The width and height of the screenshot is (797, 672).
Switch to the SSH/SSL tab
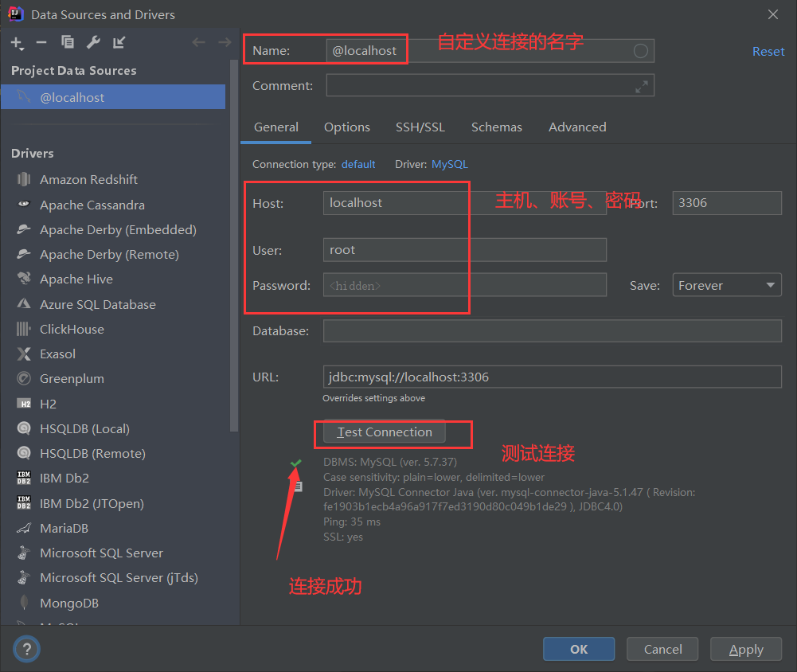420,127
